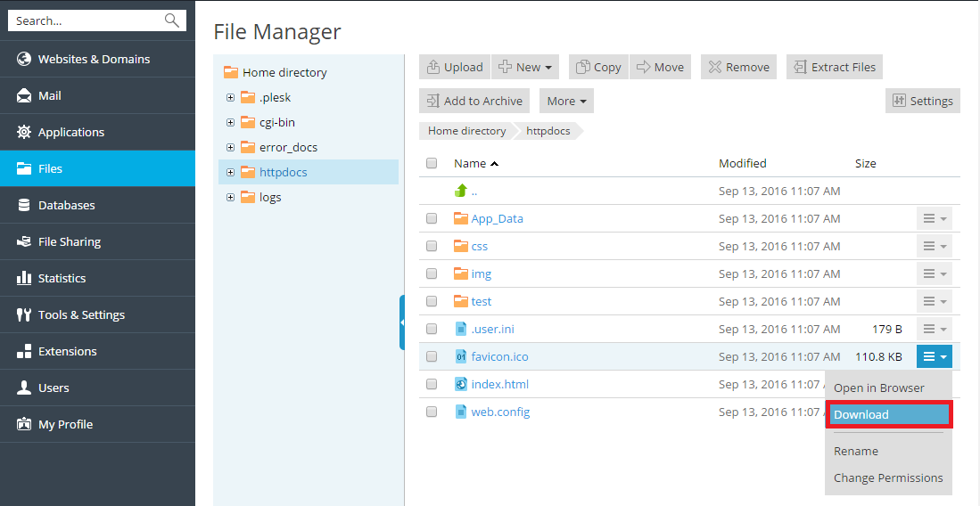This screenshot has height=506, width=980.
Task: Go to Databases in the sidebar
Action: click(66, 205)
